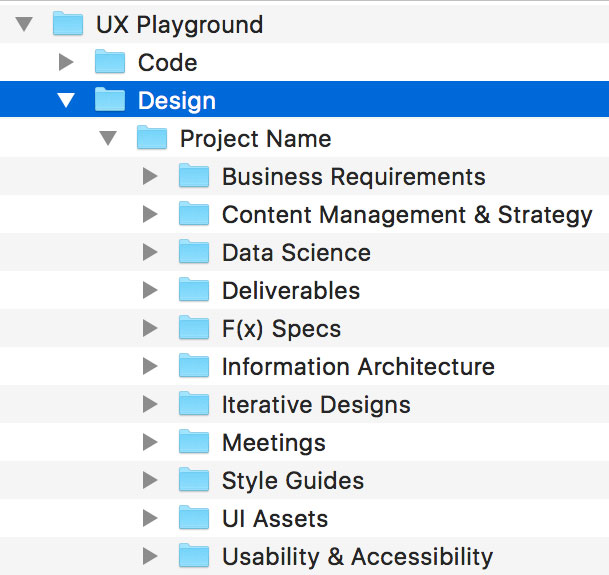
Task: Click the Deliverables folder icon
Action: [194, 290]
